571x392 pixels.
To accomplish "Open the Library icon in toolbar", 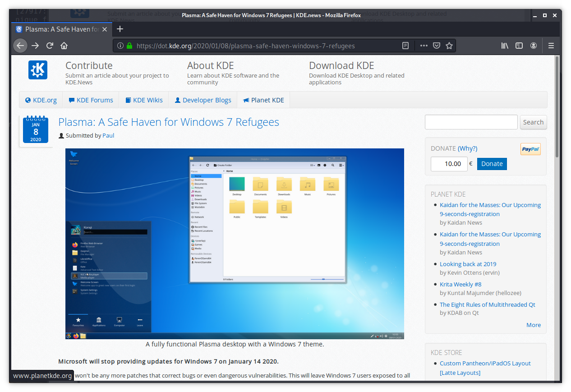I will tap(505, 46).
